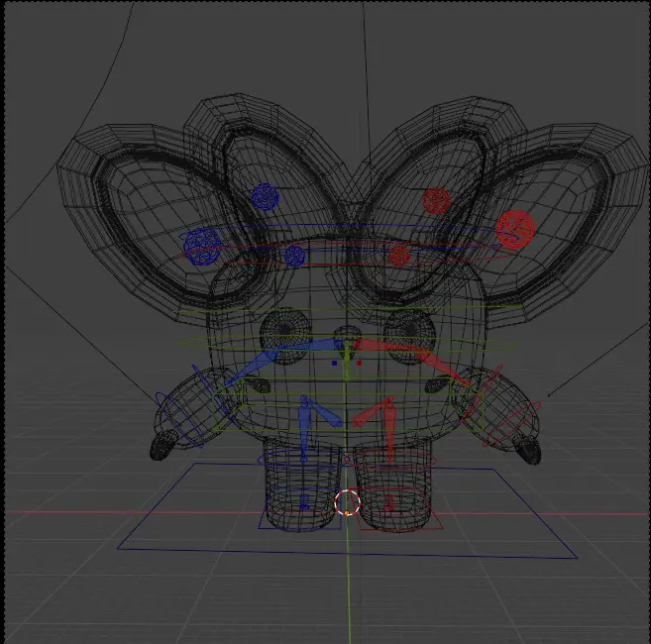Select the diagonal blue hip bone
The image size is (651, 644).
[x=326, y=412]
